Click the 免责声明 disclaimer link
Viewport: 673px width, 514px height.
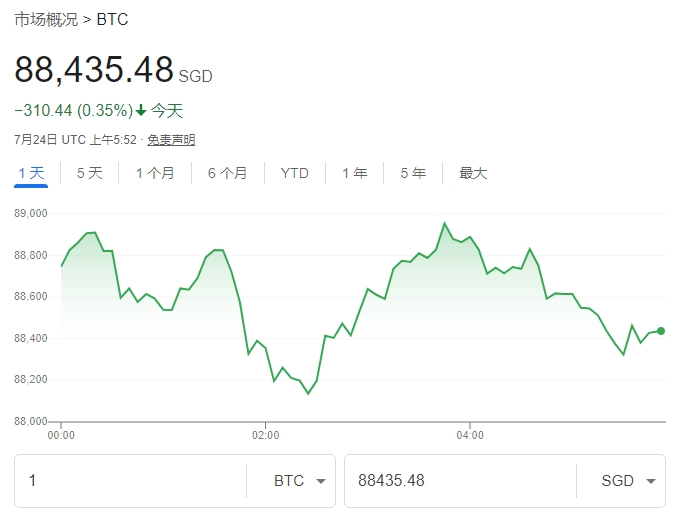171,140
